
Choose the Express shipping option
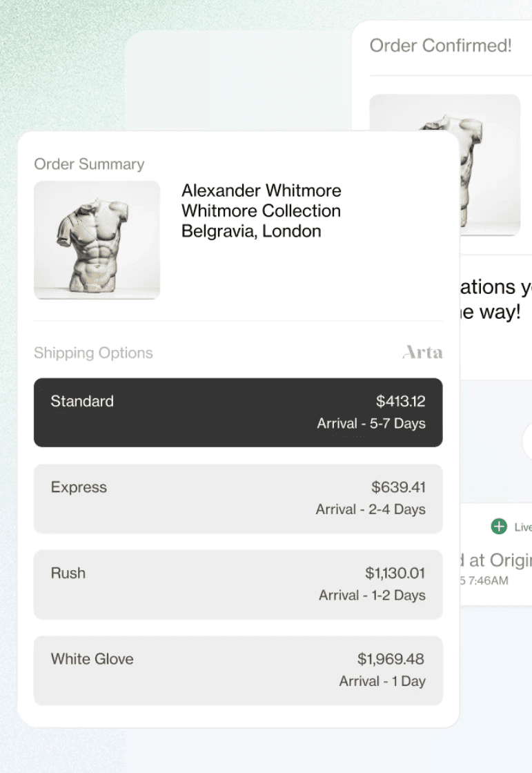[238, 498]
